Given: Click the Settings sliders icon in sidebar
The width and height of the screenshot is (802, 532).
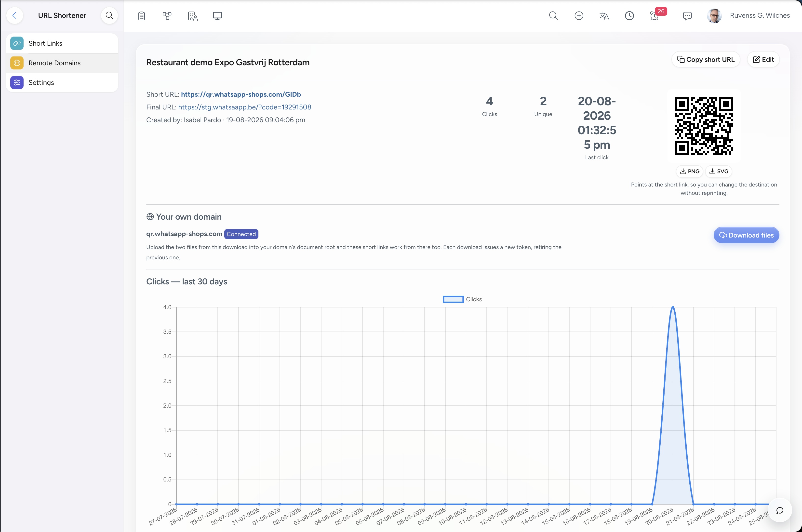Looking at the screenshot, I should pyautogui.click(x=17, y=82).
